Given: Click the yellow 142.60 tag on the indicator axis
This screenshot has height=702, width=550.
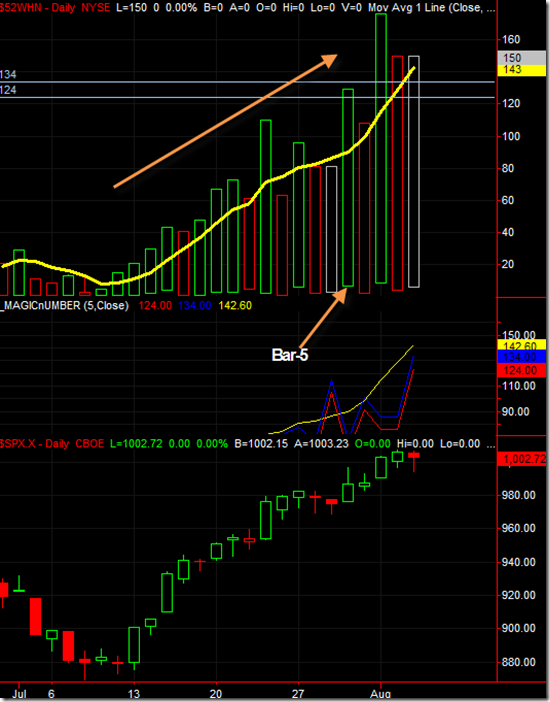Looking at the screenshot, I should [521, 345].
